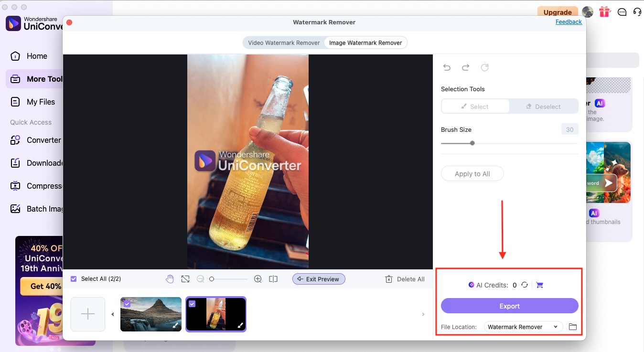This screenshot has height=352, width=644.
Task: Click the Wondershare UniConverter logo in sidebar
Action: click(x=34, y=23)
